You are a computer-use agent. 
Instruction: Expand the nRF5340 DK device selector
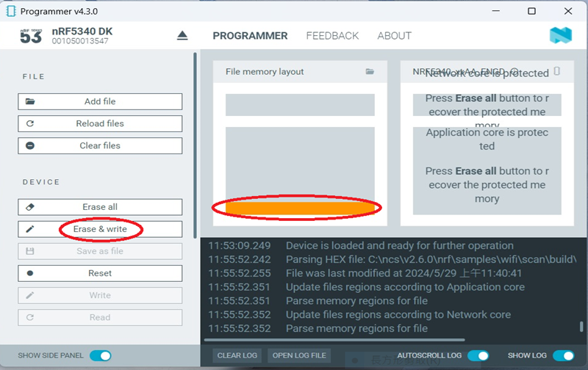click(x=81, y=36)
